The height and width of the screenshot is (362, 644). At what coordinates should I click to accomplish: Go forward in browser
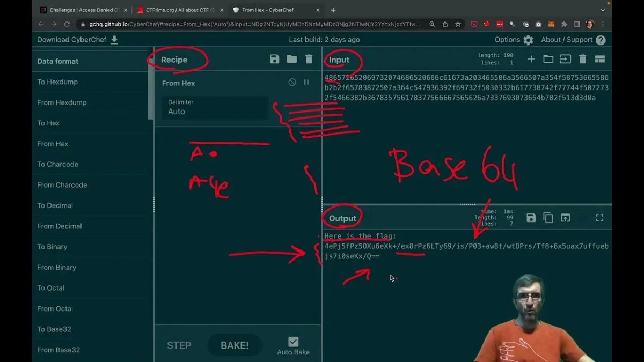click(54, 24)
